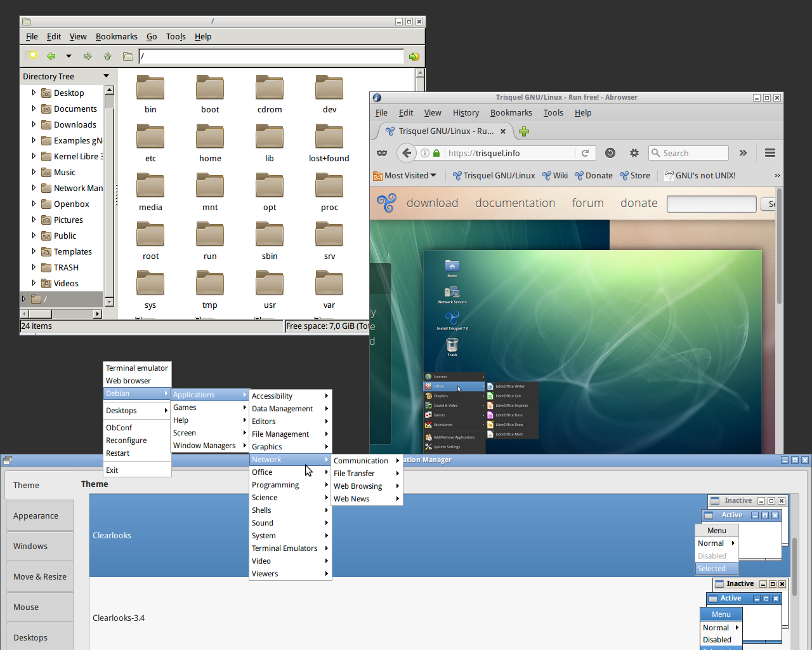The width and height of the screenshot is (812, 650).
Task: Expand the Videos tree node
Action: (34, 283)
